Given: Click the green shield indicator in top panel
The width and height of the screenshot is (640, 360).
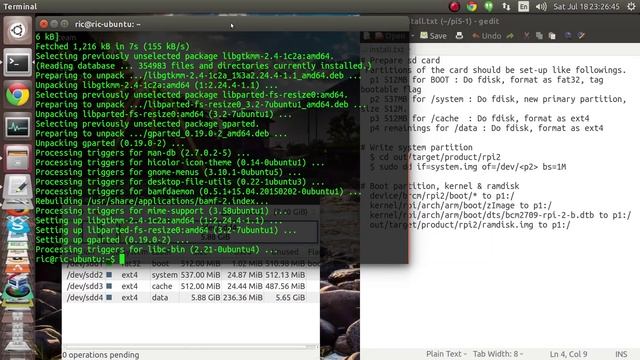Looking at the screenshot, I should click(489, 6).
